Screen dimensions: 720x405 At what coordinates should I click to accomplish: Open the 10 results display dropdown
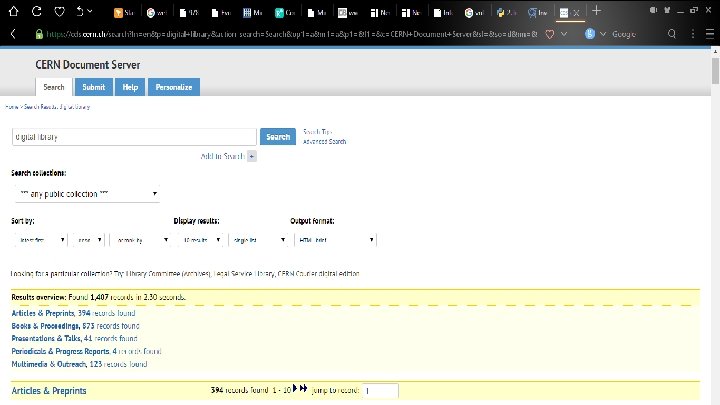coord(201,240)
